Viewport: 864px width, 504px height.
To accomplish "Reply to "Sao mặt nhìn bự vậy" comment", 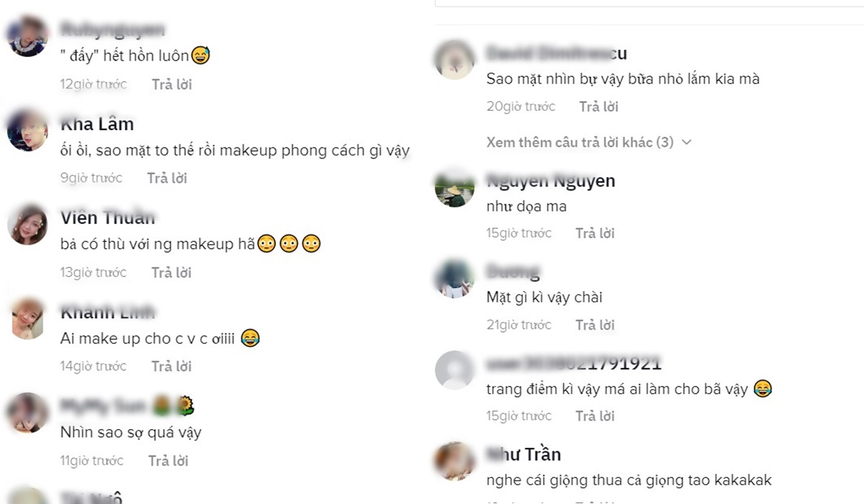I will [x=599, y=107].
